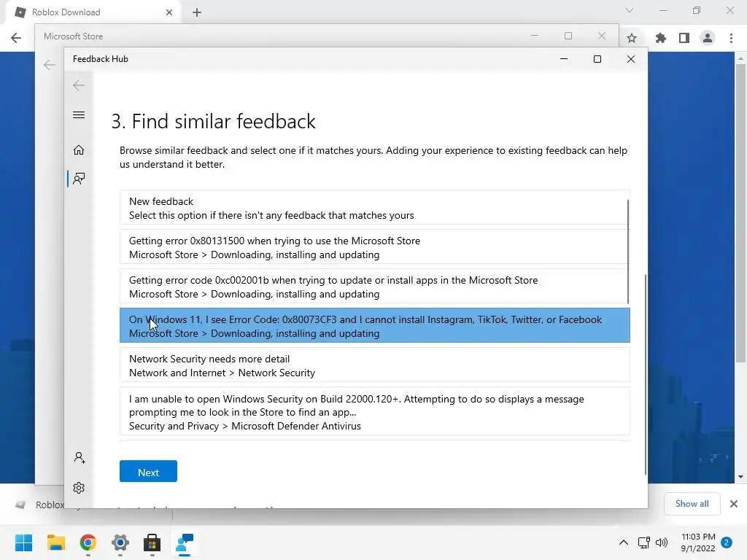The width and height of the screenshot is (747, 560).
Task: Maximize the Feedback Hub window
Action: [x=597, y=59]
